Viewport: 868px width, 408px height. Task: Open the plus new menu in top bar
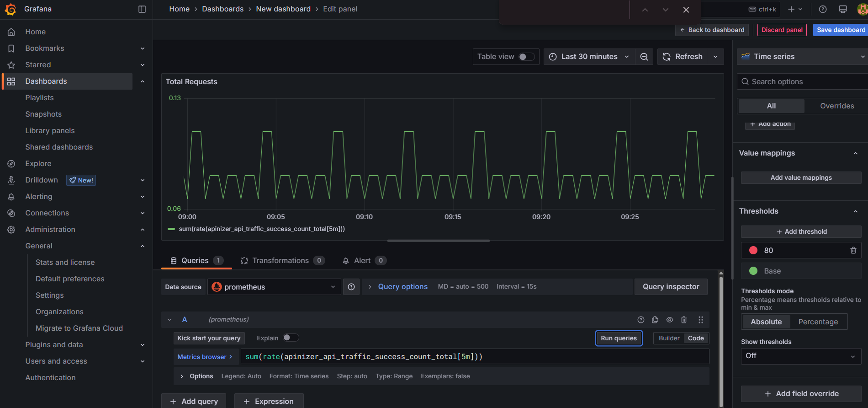tap(795, 9)
